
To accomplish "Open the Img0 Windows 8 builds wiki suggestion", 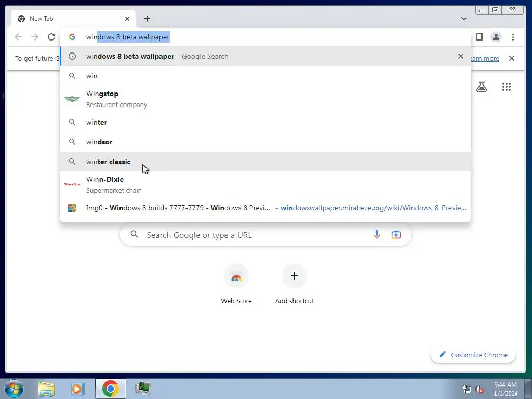I will click(265, 208).
